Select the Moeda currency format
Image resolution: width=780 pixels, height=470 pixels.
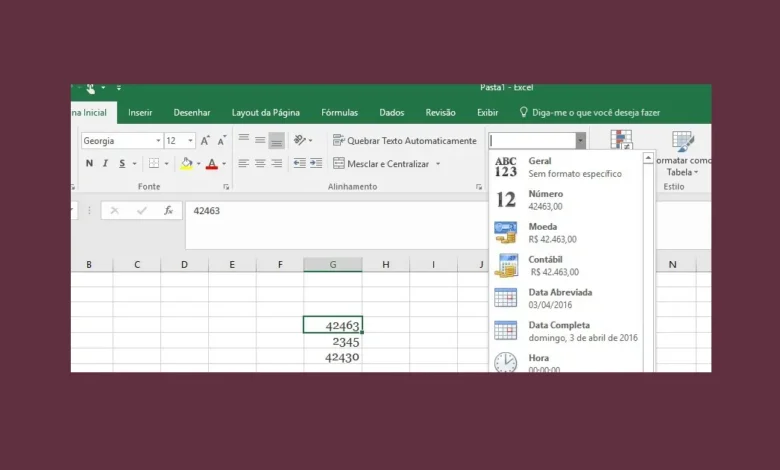point(566,233)
